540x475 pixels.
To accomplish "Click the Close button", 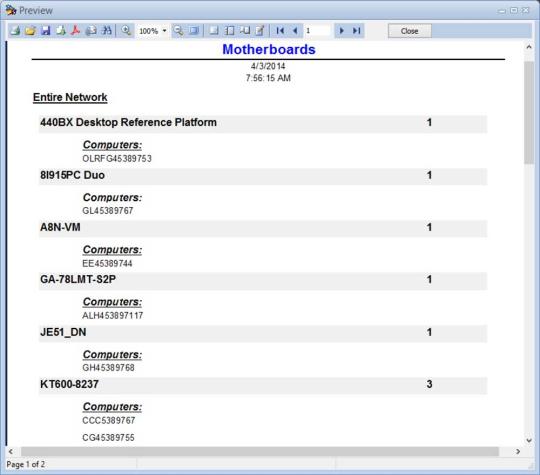I will coord(409,31).
